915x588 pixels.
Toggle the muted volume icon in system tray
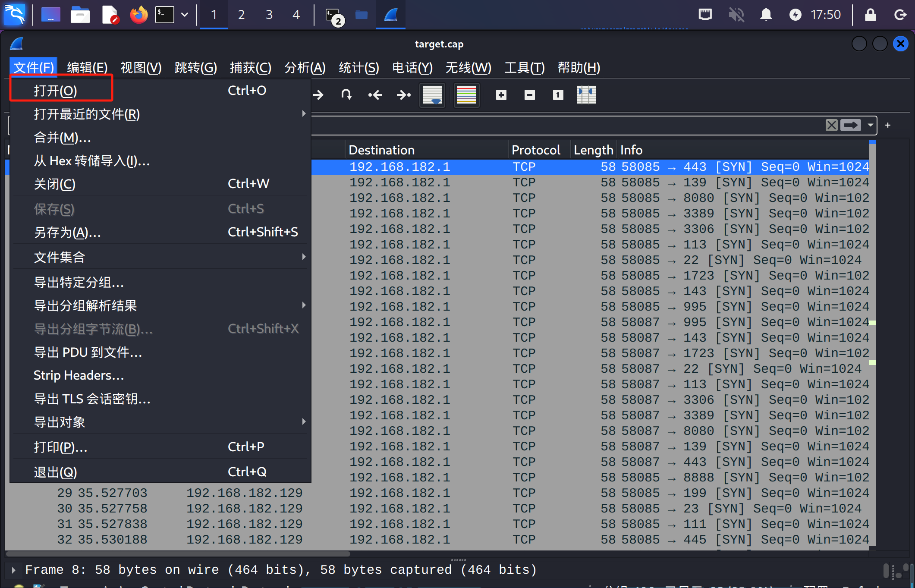point(736,15)
